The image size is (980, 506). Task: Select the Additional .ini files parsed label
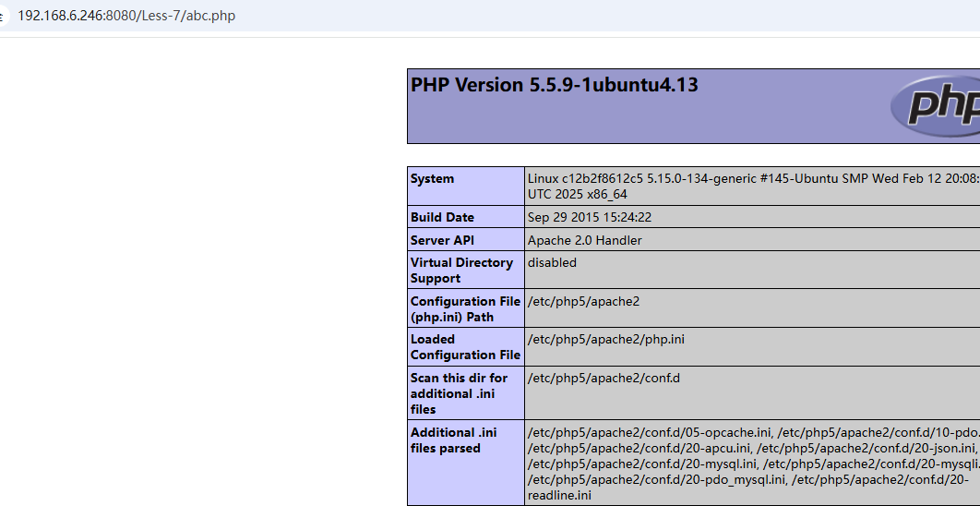[454, 440]
